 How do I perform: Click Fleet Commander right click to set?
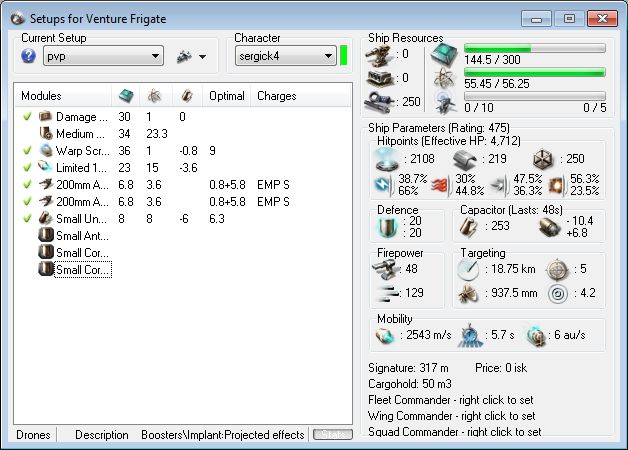(451, 400)
